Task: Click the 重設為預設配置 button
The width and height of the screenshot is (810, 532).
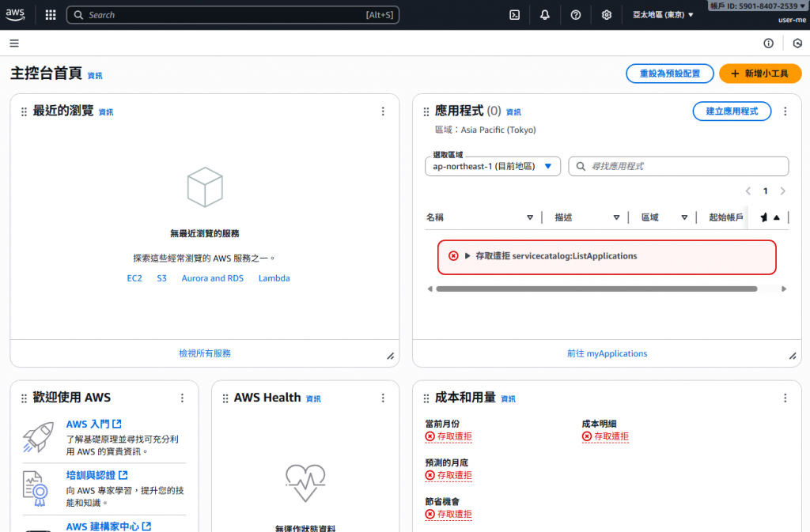Action: click(670, 74)
